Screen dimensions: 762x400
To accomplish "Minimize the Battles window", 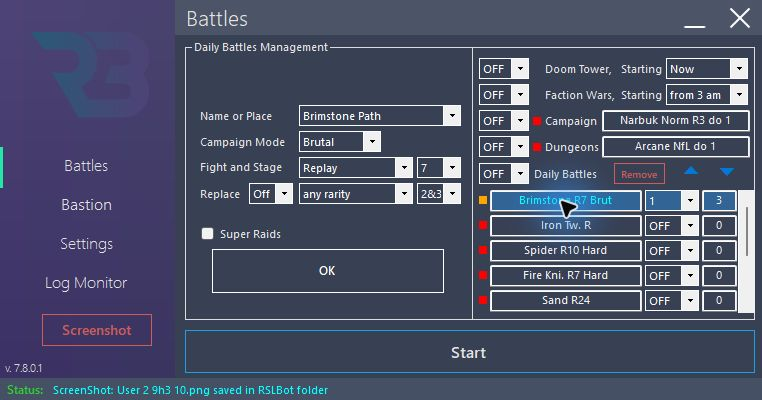I will (694, 26).
